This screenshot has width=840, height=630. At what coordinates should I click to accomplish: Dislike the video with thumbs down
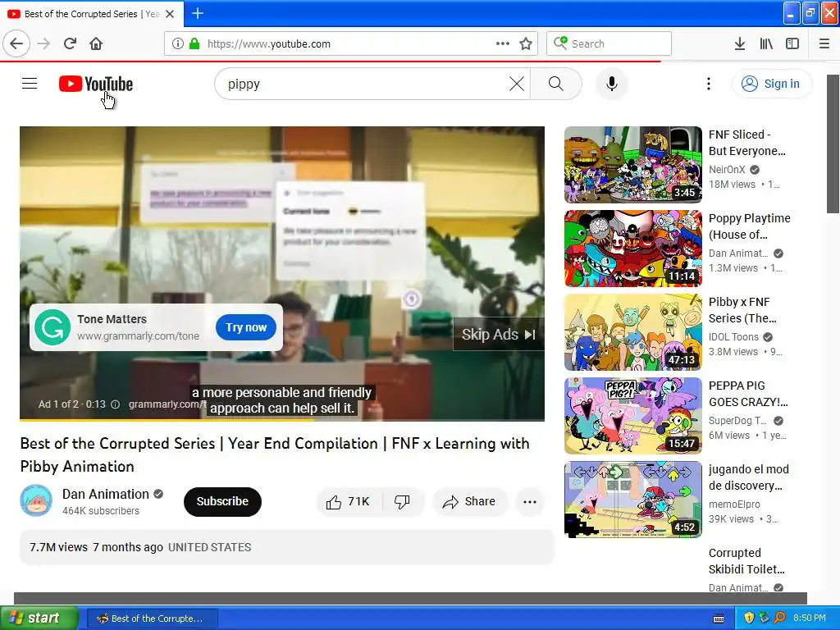(402, 502)
